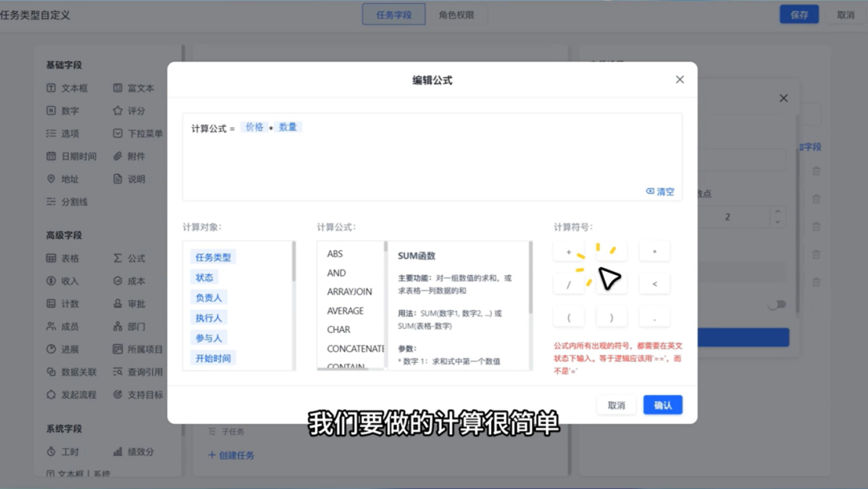Pick the 附件 paperclip field icon
This screenshot has height=489, width=868.
pos(117,156)
